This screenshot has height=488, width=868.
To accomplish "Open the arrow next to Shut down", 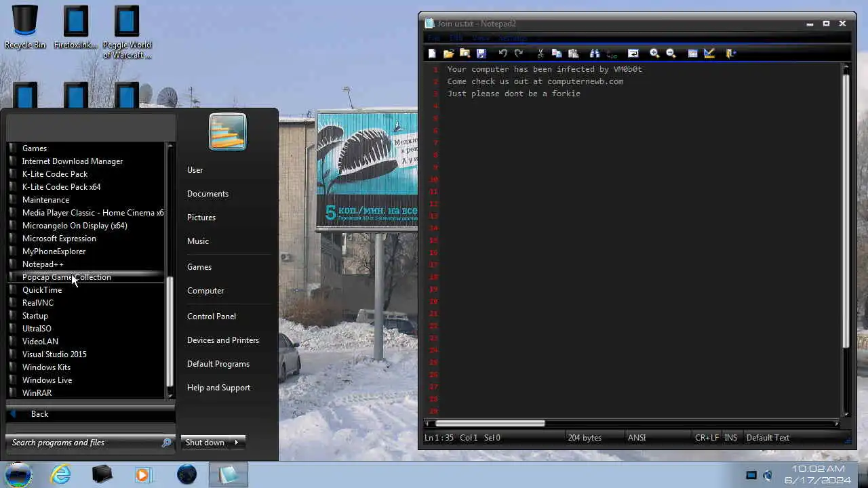I will (x=237, y=443).
